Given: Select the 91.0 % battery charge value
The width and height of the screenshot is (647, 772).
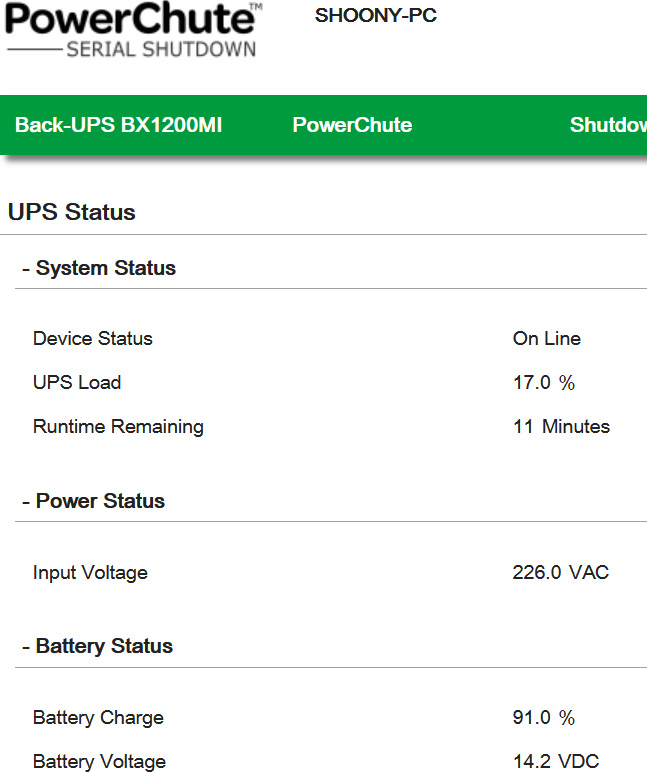Looking at the screenshot, I should click(544, 717).
